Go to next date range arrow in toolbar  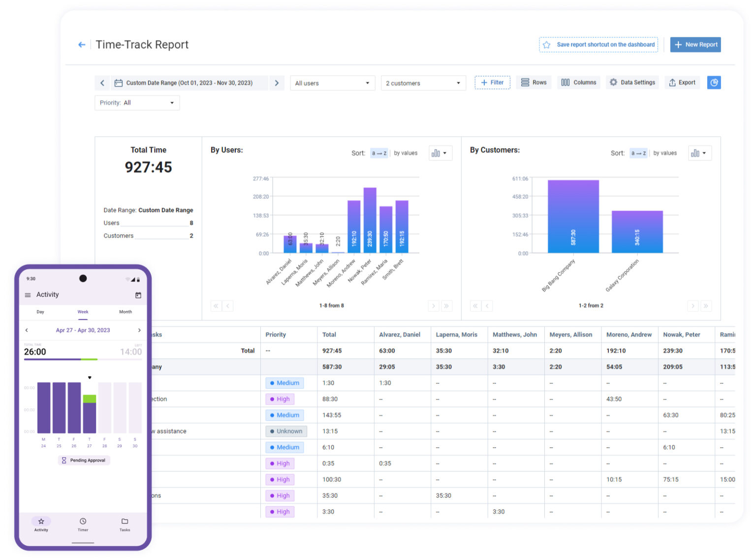(277, 83)
